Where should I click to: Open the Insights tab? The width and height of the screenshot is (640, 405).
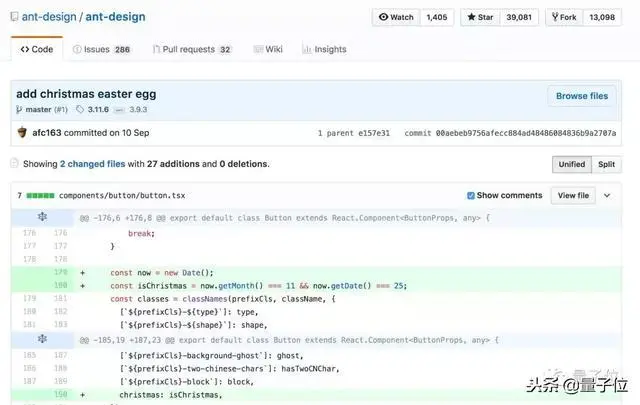tap(324, 49)
